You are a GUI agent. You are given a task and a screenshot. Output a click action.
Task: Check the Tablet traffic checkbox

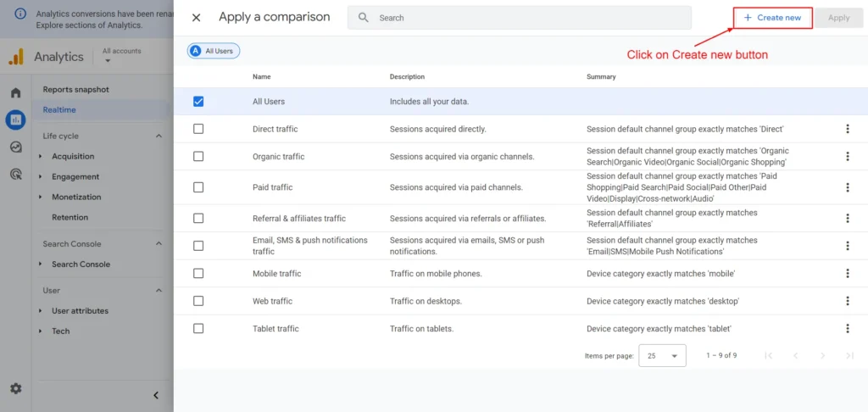coord(198,329)
